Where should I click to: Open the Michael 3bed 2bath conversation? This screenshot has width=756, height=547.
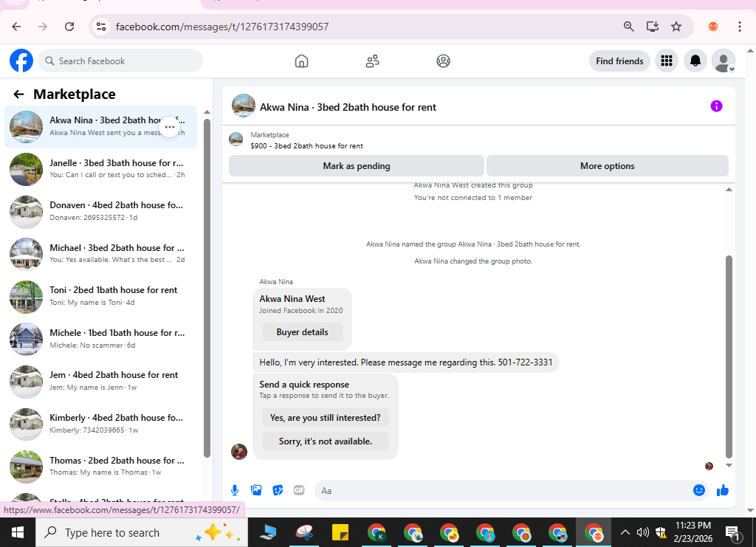[x=100, y=254]
